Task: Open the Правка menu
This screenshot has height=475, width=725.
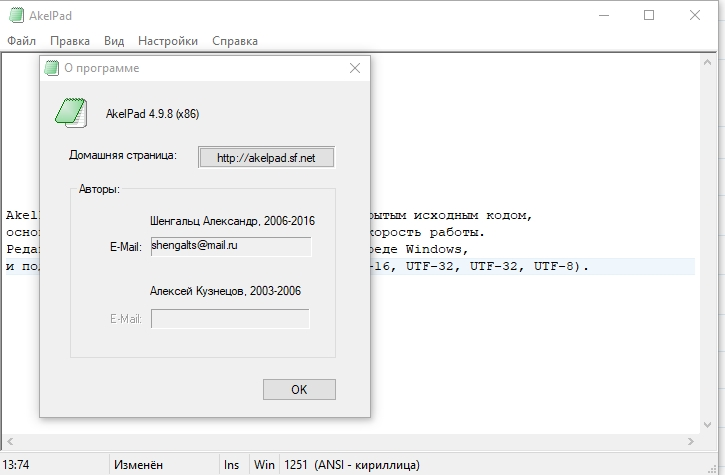Action: [70, 41]
